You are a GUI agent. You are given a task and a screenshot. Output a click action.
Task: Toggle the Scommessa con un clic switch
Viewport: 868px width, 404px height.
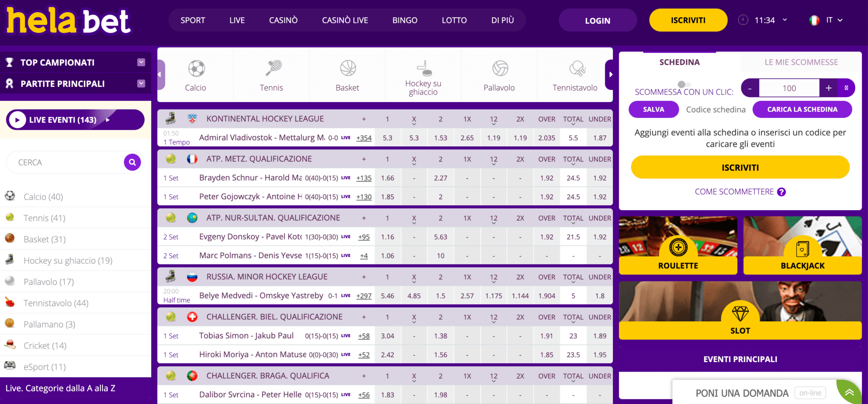[684, 84]
